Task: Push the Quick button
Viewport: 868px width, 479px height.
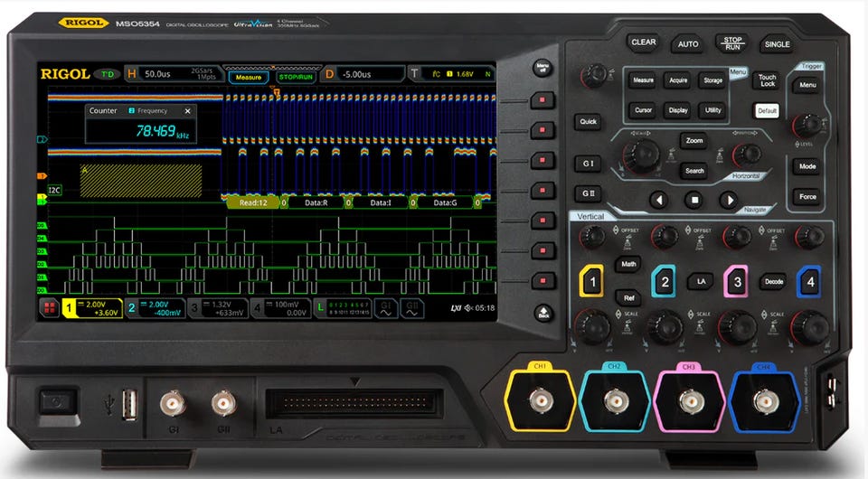Action: (588, 122)
